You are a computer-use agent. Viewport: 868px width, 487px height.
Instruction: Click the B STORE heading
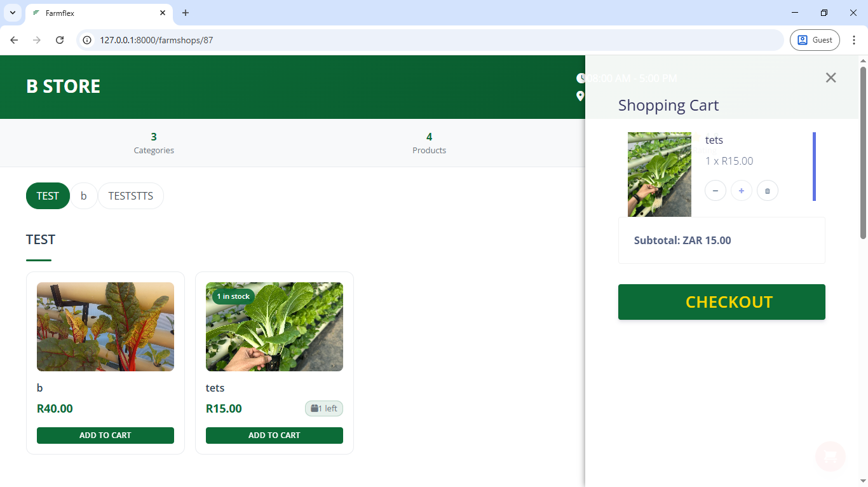[63, 86]
